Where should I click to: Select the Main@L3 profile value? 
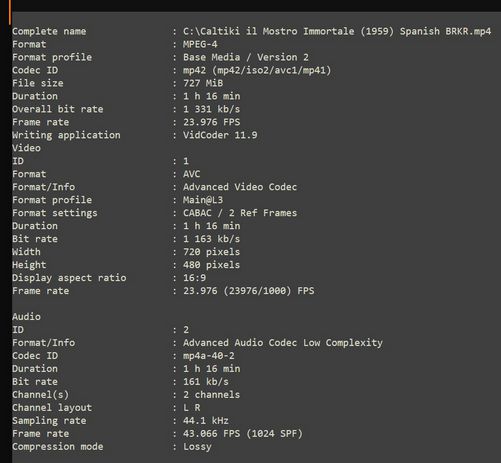[203, 200]
